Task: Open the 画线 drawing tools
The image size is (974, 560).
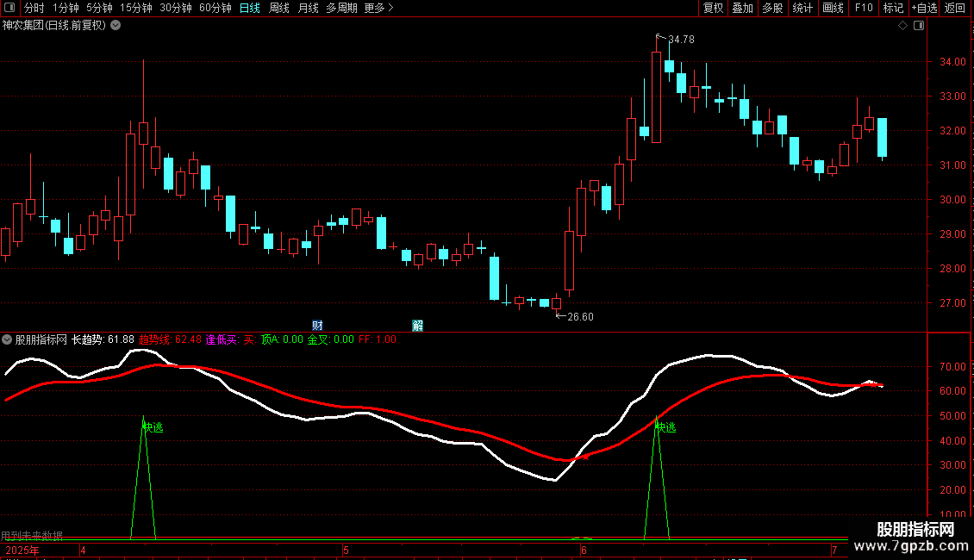Action: (x=833, y=8)
